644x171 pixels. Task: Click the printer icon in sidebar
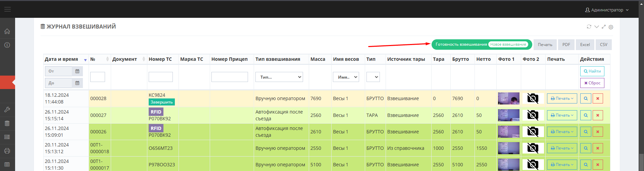[7, 151]
